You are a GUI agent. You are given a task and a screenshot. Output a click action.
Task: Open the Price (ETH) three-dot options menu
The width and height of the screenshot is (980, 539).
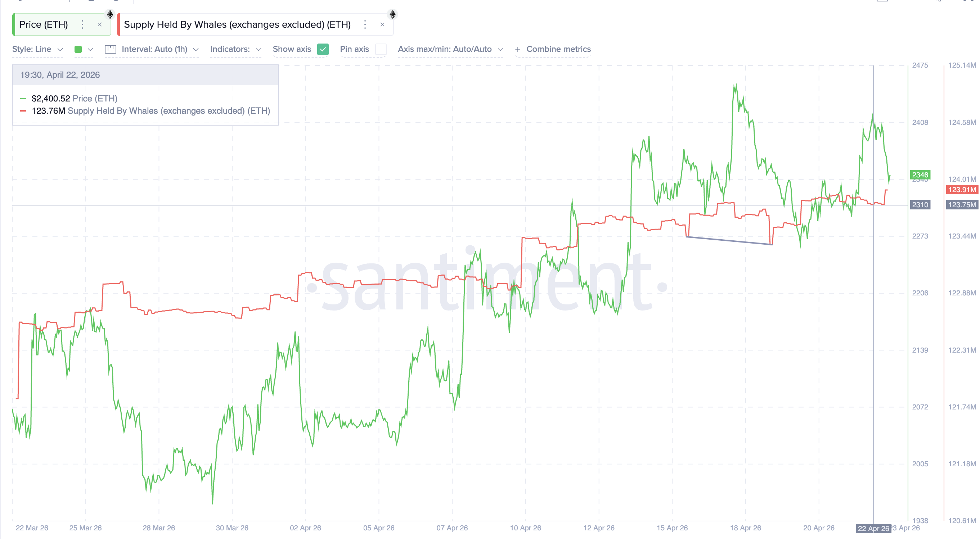(82, 25)
